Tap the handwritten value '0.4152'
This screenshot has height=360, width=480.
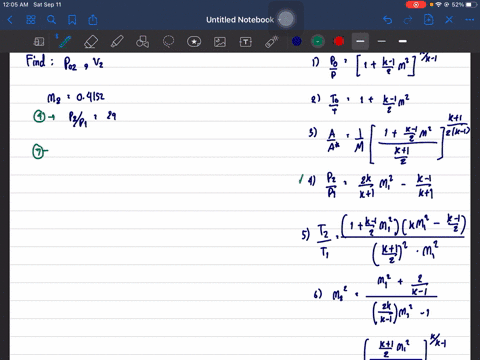[90, 97]
